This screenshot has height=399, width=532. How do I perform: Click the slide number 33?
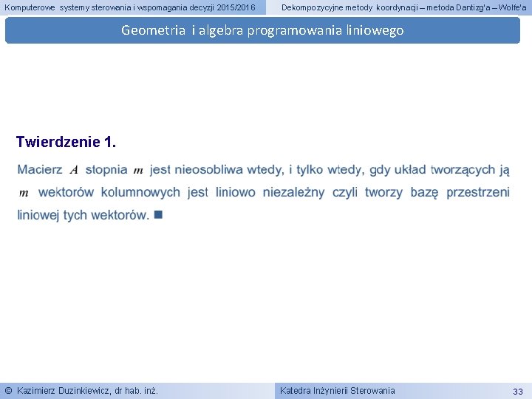tap(518, 392)
